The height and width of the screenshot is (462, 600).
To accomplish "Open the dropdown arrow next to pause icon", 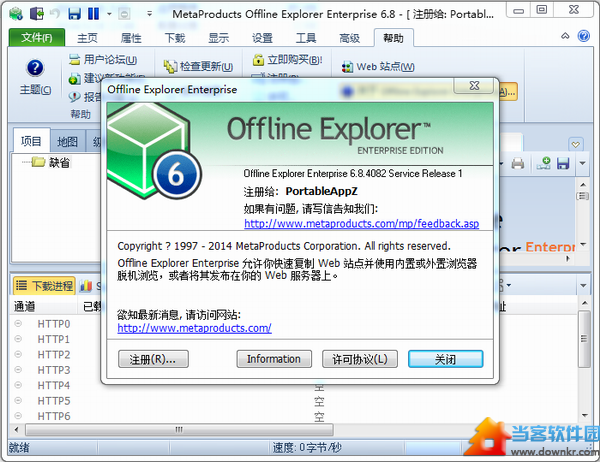I will (109, 14).
